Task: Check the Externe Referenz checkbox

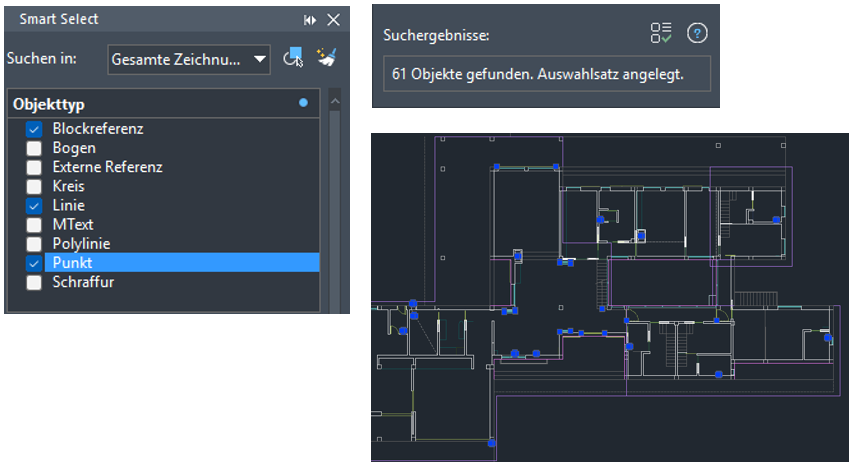Action: pos(34,167)
